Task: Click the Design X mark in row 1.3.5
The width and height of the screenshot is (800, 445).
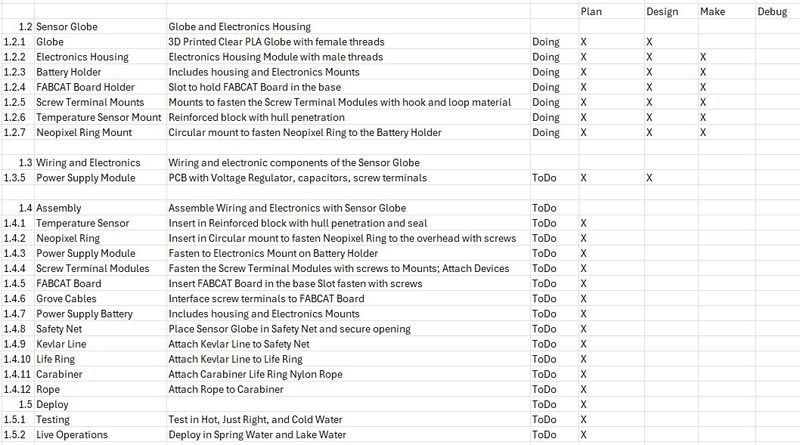Action: coord(650,178)
